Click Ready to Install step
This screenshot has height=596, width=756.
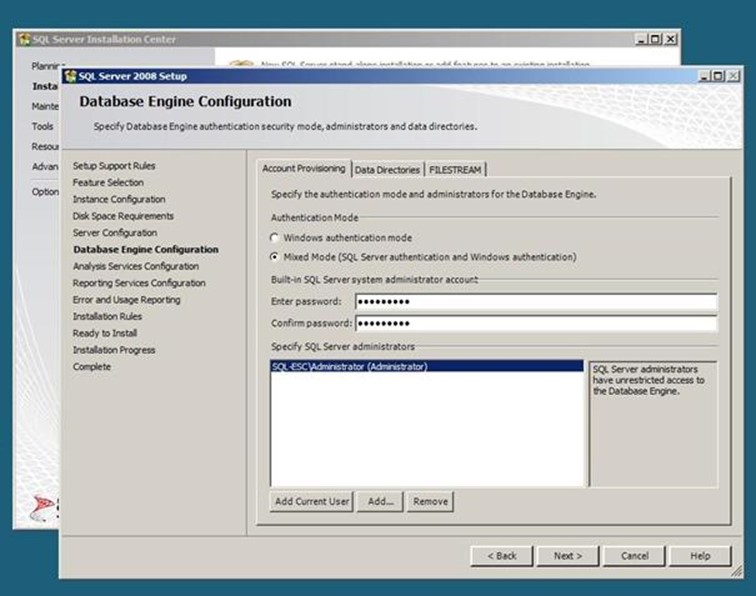point(105,333)
